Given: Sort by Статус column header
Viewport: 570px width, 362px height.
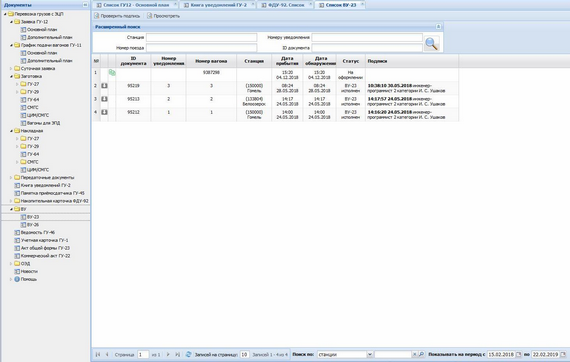Looking at the screenshot, I should 351,61.
